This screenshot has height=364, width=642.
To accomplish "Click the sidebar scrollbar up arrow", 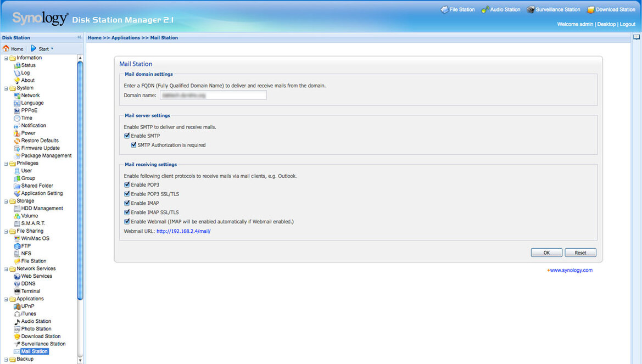I will pyautogui.click(x=80, y=58).
